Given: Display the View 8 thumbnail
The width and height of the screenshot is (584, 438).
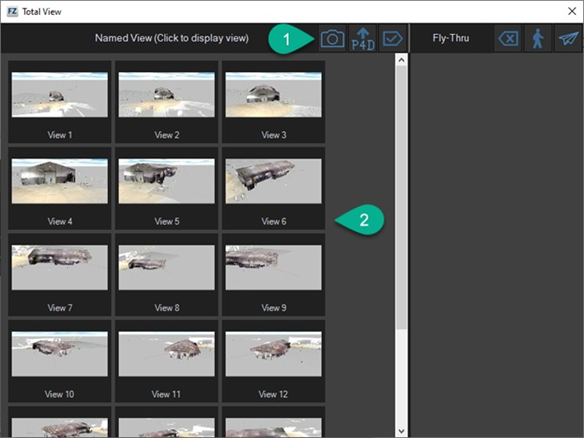Looking at the screenshot, I should click(166, 275).
